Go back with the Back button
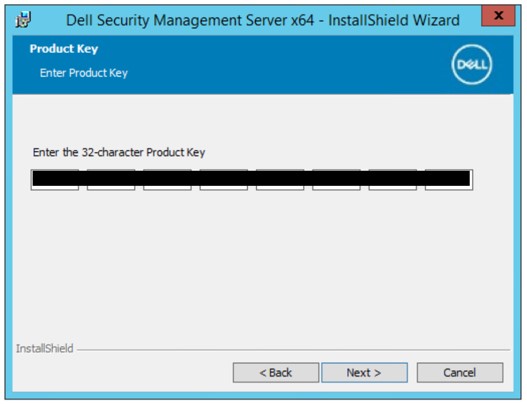This screenshot has height=404, width=527. point(276,372)
